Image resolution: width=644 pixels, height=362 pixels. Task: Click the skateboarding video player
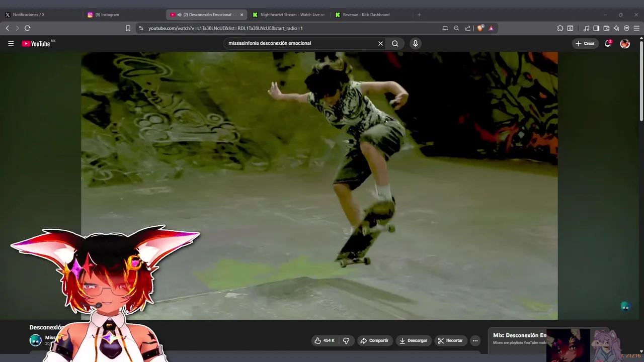(319, 186)
